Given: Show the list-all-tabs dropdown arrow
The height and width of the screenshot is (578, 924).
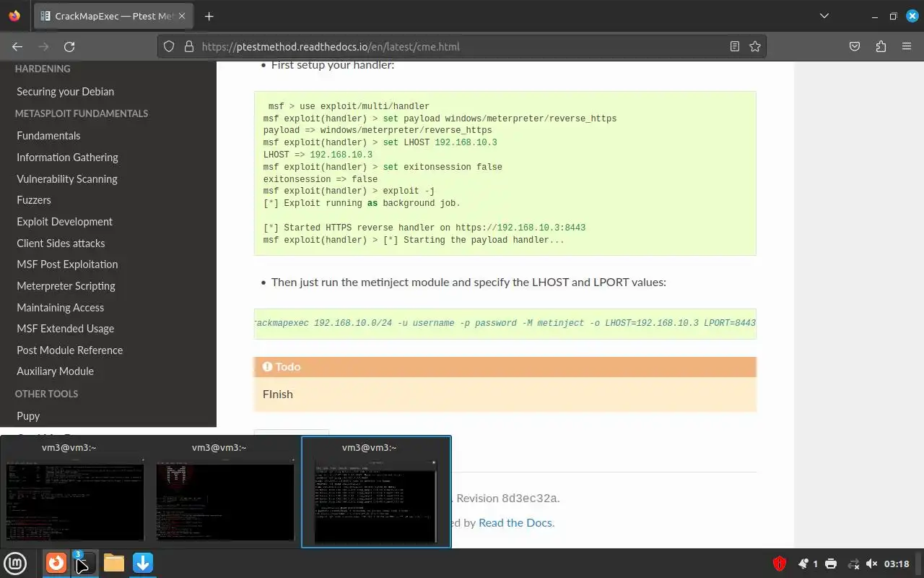Looking at the screenshot, I should [x=824, y=16].
